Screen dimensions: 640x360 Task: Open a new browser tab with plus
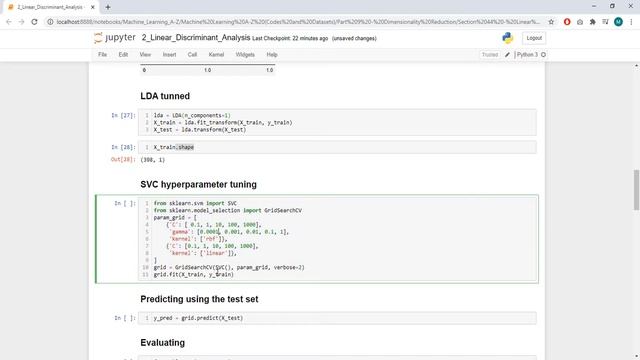[x=108, y=7]
